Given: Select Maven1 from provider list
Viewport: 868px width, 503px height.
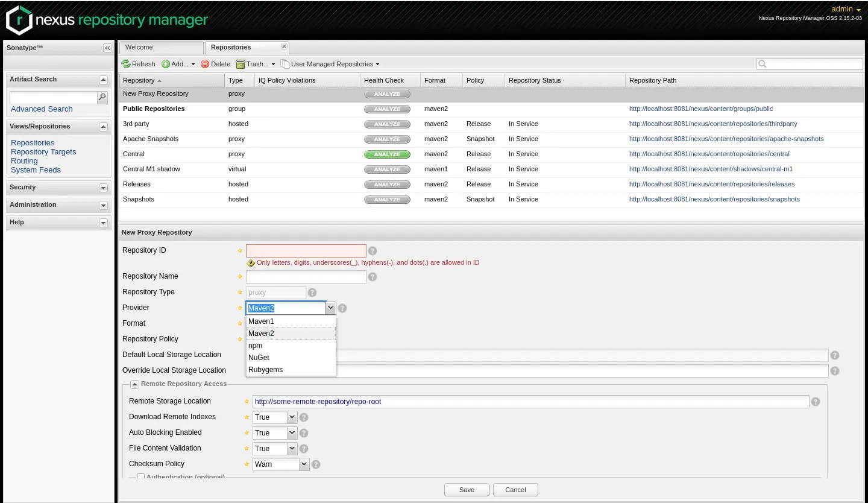Looking at the screenshot, I should pyautogui.click(x=291, y=321).
